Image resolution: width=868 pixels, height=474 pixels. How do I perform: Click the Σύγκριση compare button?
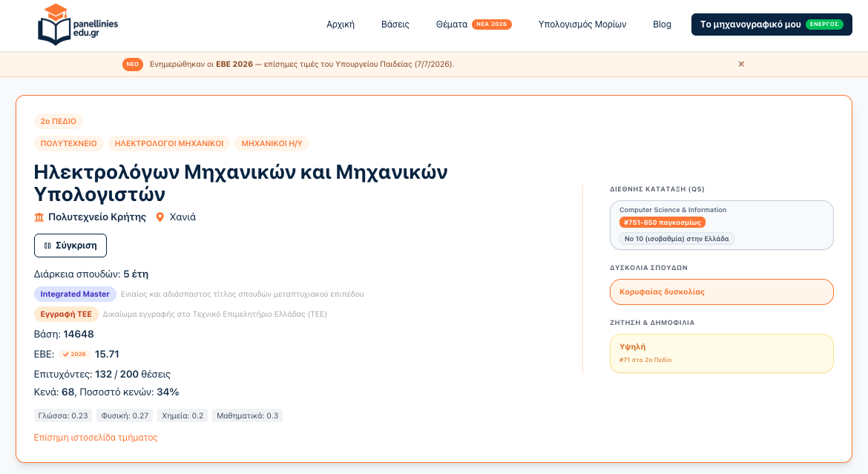pyautogui.click(x=70, y=246)
